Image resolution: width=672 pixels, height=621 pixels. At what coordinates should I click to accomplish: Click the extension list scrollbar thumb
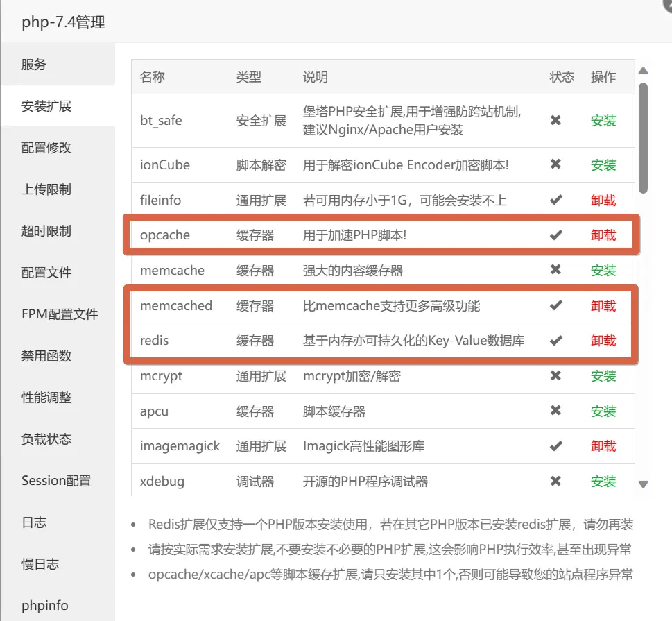[643, 138]
